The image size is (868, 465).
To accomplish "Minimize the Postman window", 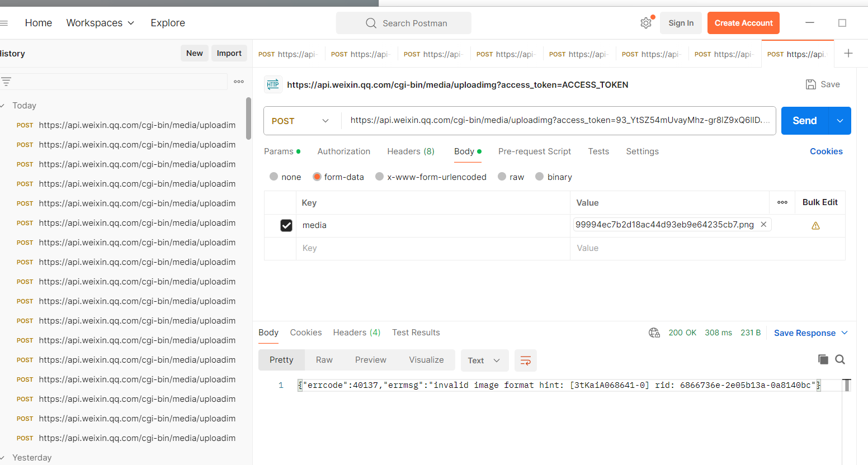I will pos(810,23).
